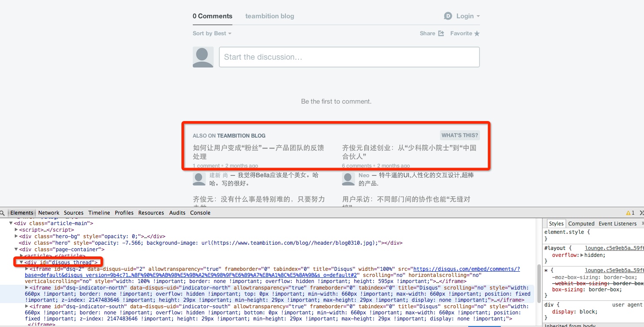Select the Computed sidebar tab
Image resolution: width=644 pixels, height=327 pixels.
(x=581, y=224)
